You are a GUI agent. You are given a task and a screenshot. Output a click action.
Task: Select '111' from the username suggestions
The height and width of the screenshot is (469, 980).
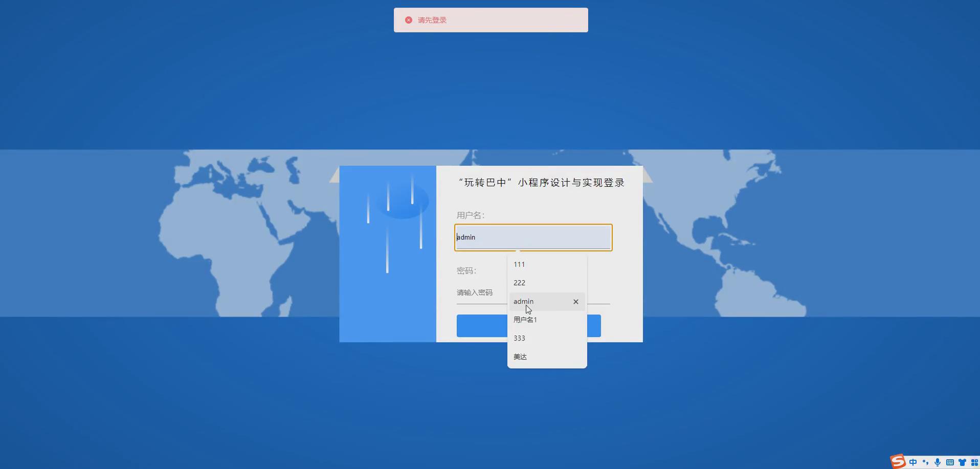click(519, 264)
